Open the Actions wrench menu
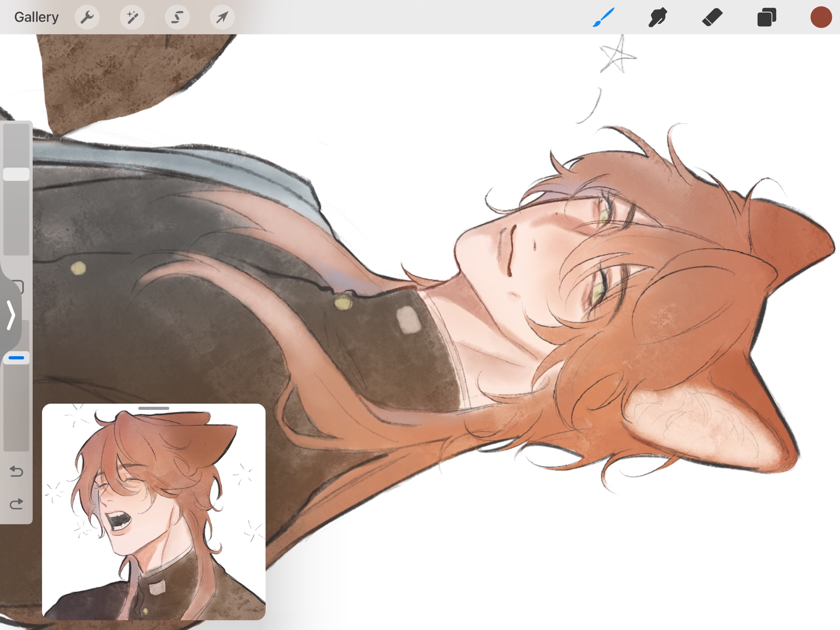 pos(87,17)
